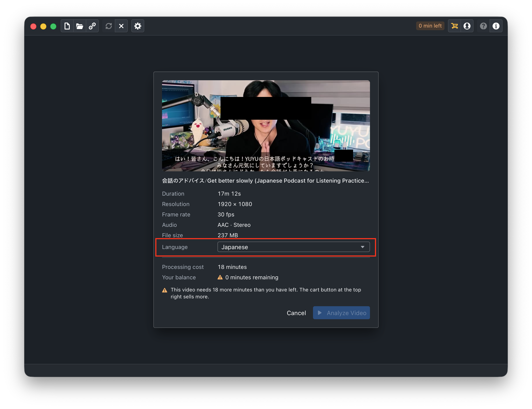Click the '0 minutes remaining' balance text
Viewport: 532px width, 409px height.
tap(252, 278)
